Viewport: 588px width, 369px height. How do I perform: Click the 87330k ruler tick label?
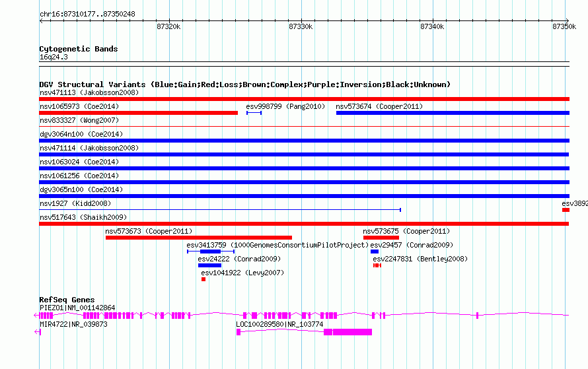point(301,26)
